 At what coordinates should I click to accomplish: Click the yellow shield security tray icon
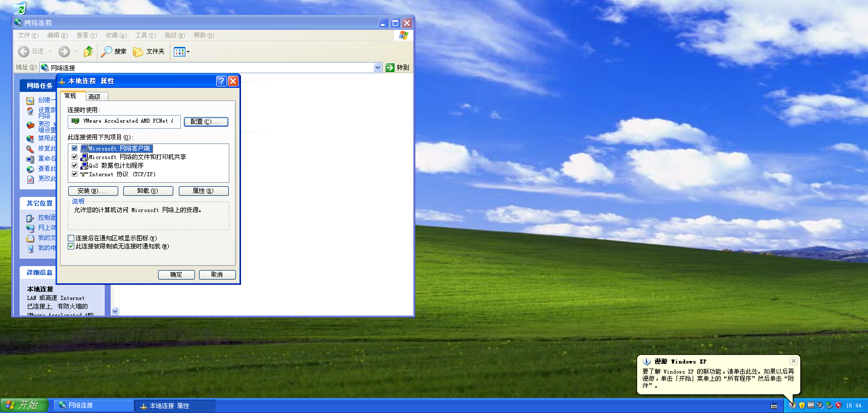pos(802,405)
